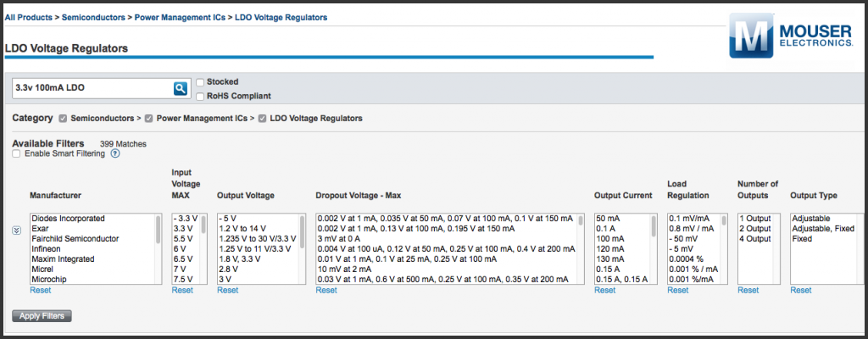Expand filters with the double-chevron icon
Viewport: 868px width, 339px height.
coord(17,231)
